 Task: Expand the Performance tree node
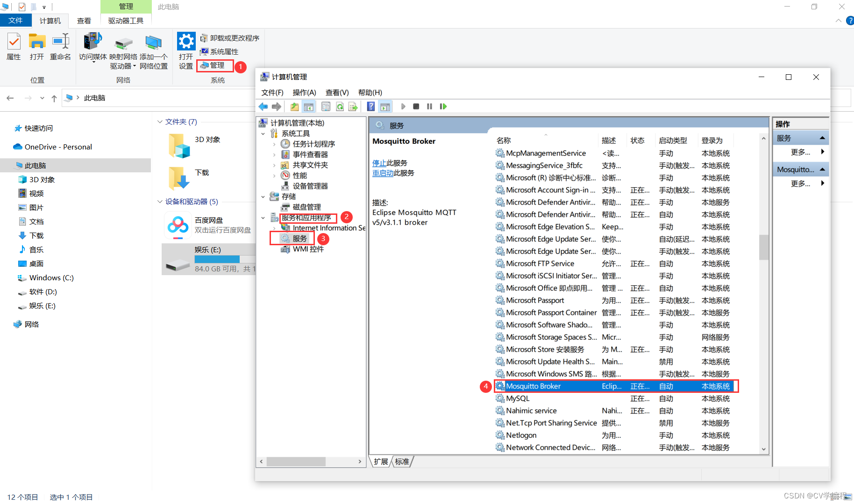274,176
